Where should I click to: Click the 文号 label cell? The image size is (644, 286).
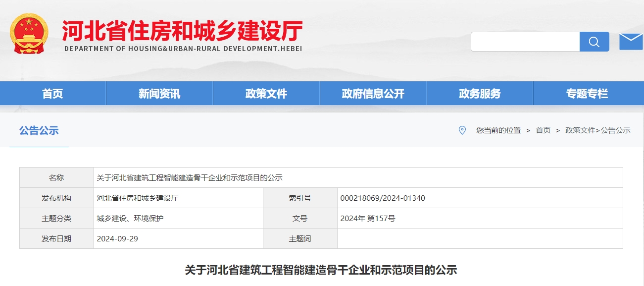(300, 218)
